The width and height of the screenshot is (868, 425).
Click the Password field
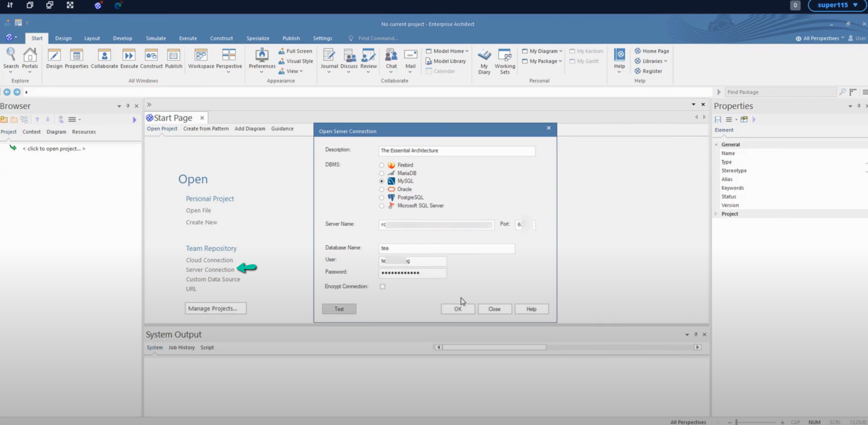tap(412, 273)
